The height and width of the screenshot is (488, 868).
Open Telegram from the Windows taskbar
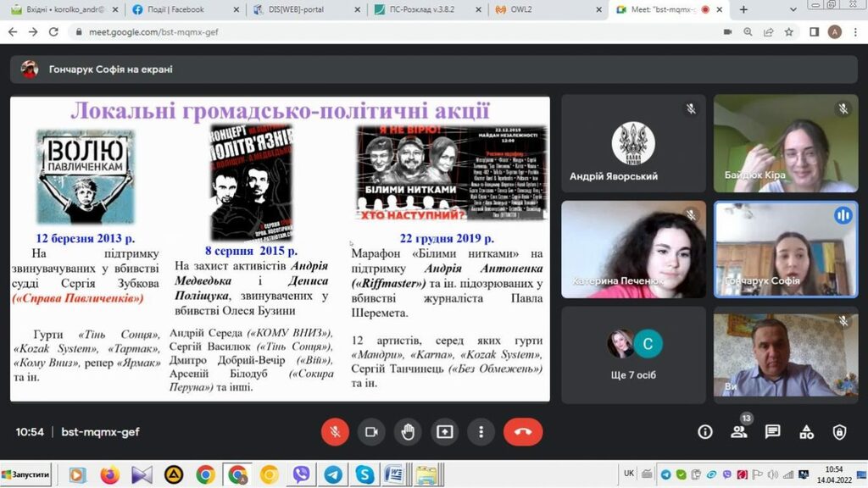[x=333, y=474]
